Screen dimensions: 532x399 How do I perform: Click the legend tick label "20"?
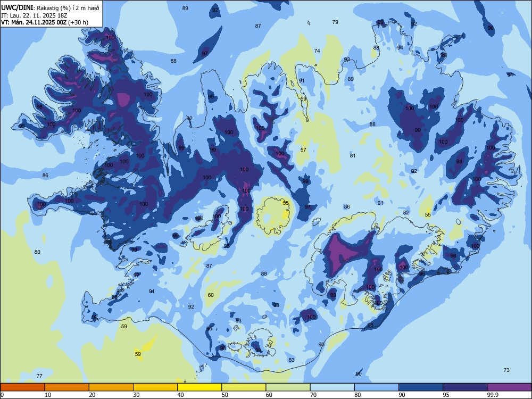(x=92, y=395)
